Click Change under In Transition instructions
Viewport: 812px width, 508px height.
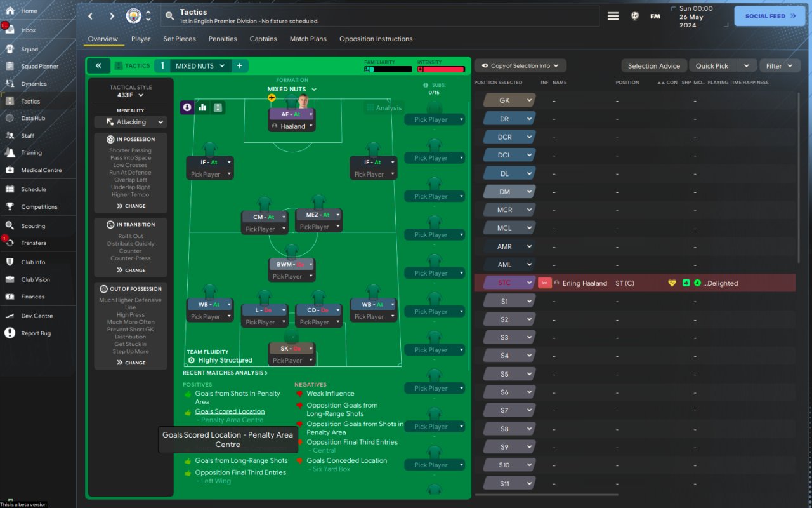point(131,271)
